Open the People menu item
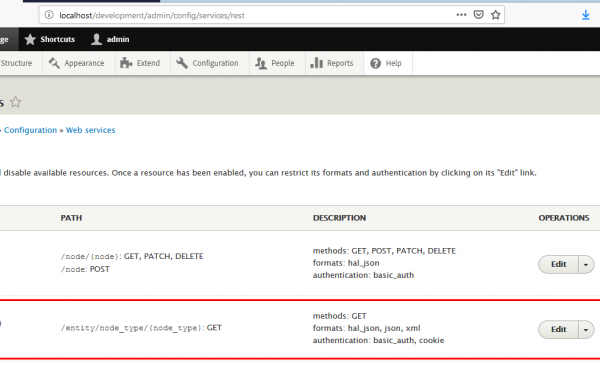The width and height of the screenshot is (600, 365). point(278,63)
